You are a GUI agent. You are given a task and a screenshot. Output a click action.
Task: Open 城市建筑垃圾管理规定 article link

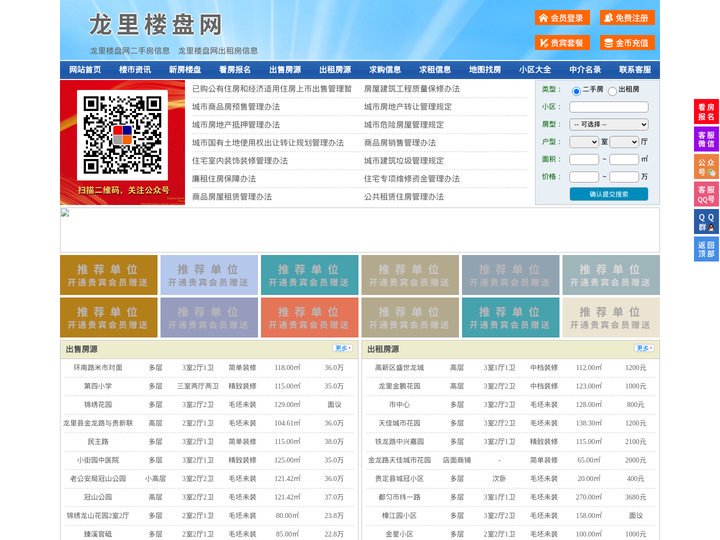[404, 161]
